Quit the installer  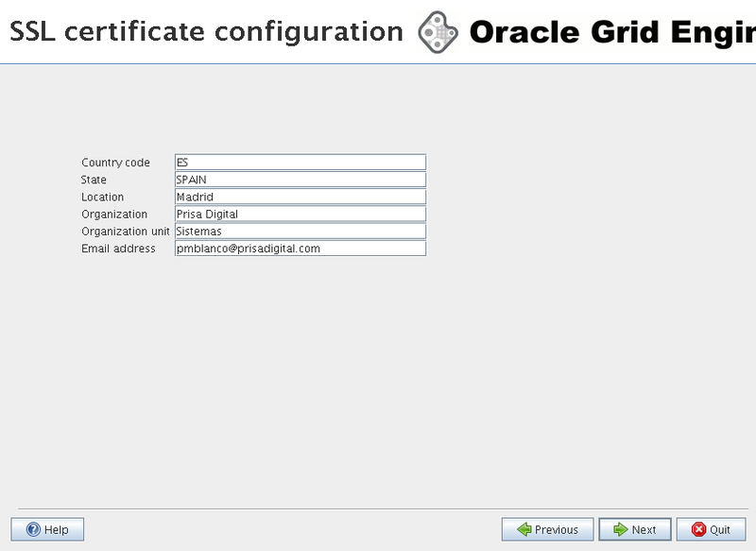(x=712, y=529)
